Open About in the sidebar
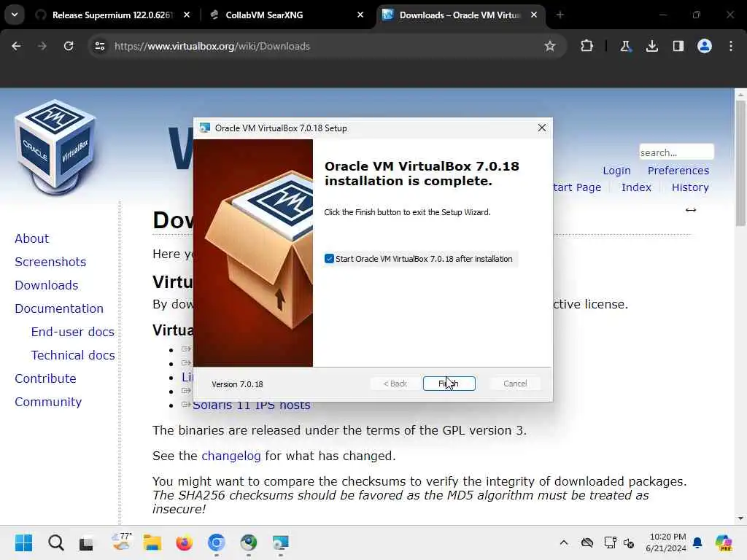Screen dimensions: 747x560 coord(31,238)
